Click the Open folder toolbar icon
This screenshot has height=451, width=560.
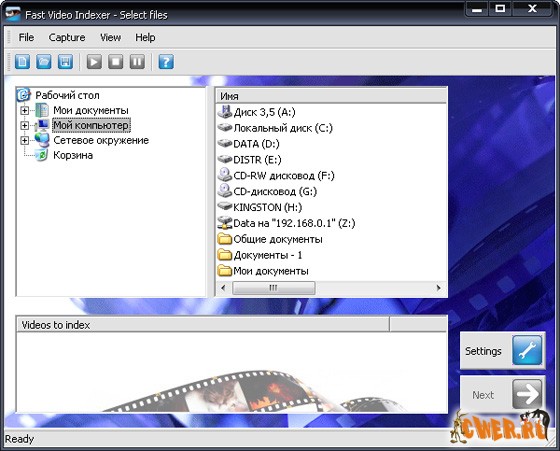(x=44, y=62)
